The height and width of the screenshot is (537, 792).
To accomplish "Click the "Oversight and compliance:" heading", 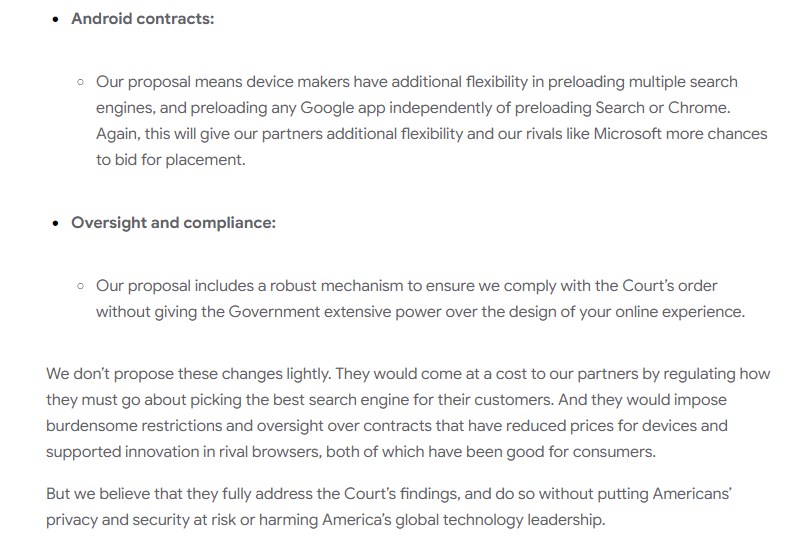I will click(173, 223).
